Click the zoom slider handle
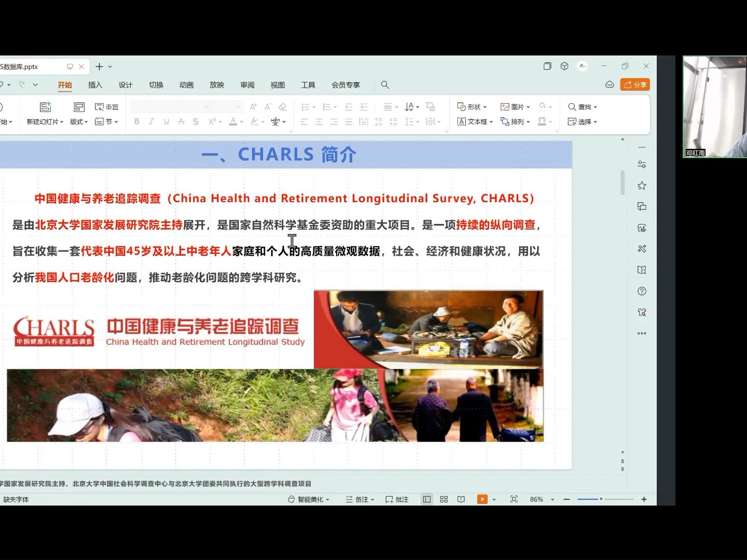Viewport: 747px width, 560px height. [601, 499]
